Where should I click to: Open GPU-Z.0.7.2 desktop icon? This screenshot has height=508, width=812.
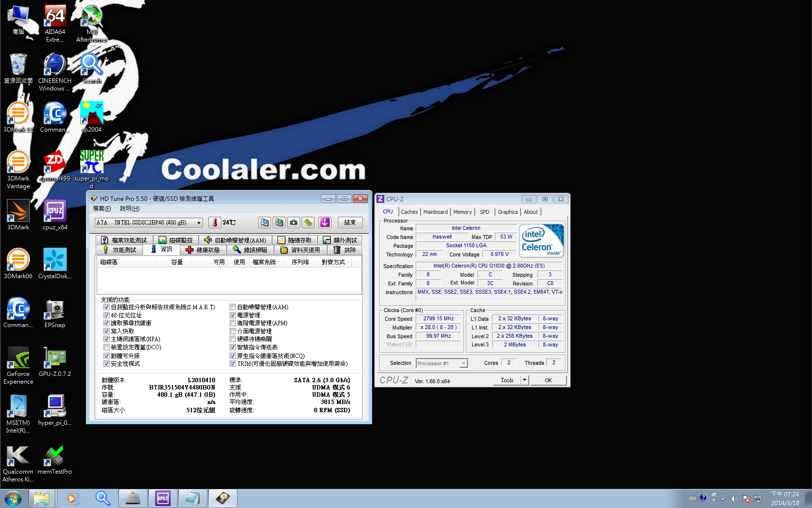[x=55, y=361]
